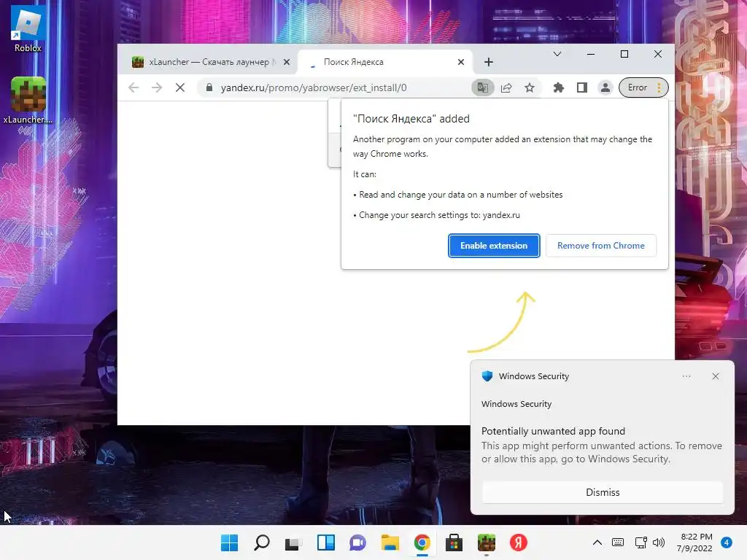Close the Поиск Яндекса tab
This screenshot has width=747, height=560.
click(461, 62)
